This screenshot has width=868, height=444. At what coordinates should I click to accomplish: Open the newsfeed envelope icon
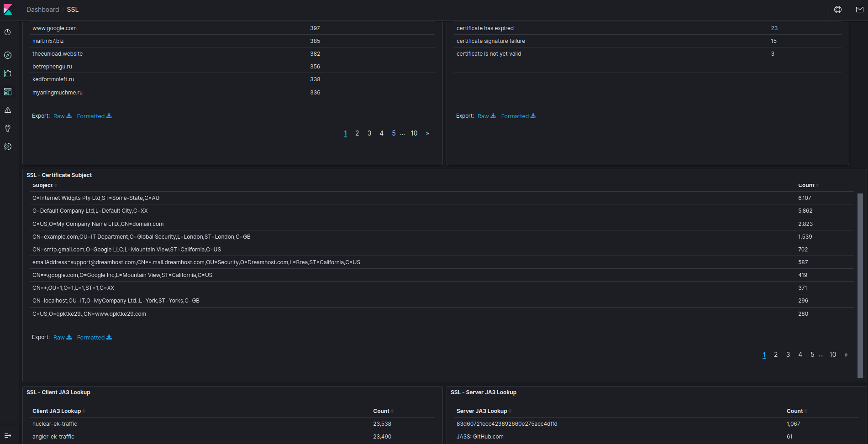tap(860, 9)
